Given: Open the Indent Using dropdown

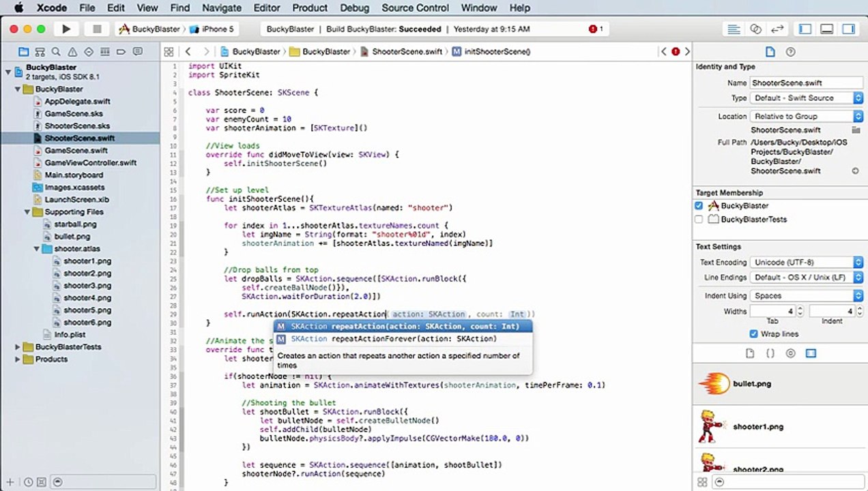Looking at the screenshot, I should click(807, 295).
